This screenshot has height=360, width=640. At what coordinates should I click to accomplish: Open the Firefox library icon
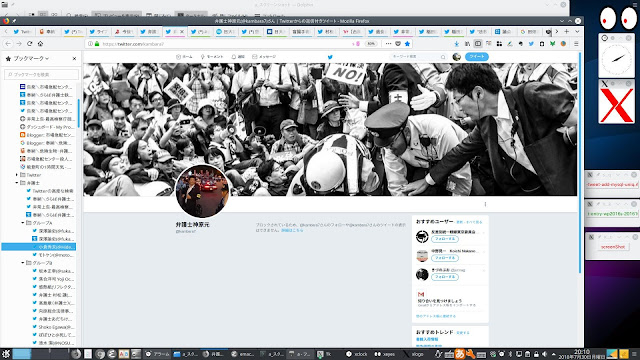pyautogui.click(x=467, y=44)
